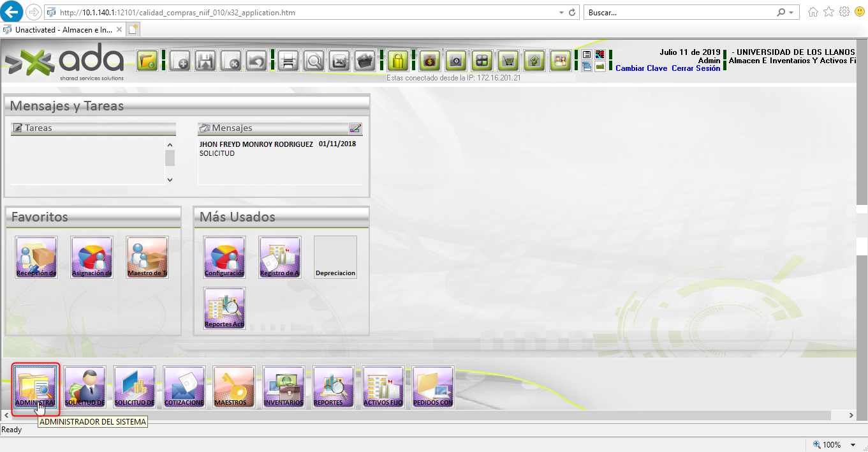The width and height of the screenshot is (868, 452).
Task: Open Reportes Act shortcut in Más Usados
Action: click(x=224, y=308)
